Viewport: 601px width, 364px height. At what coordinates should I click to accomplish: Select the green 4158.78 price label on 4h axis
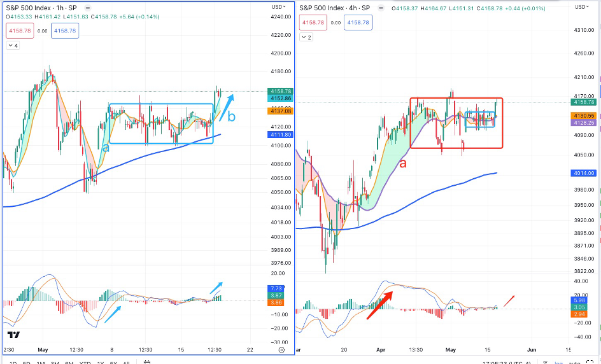[584, 102]
